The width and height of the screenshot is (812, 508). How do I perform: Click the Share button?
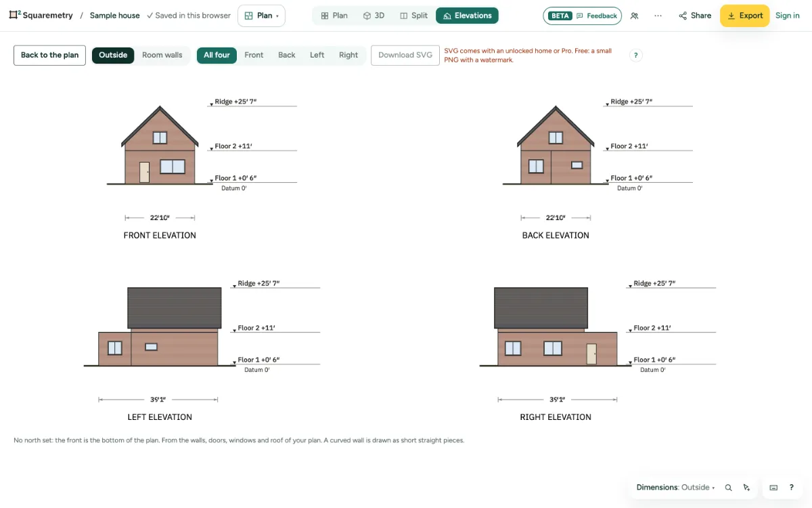tap(695, 16)
